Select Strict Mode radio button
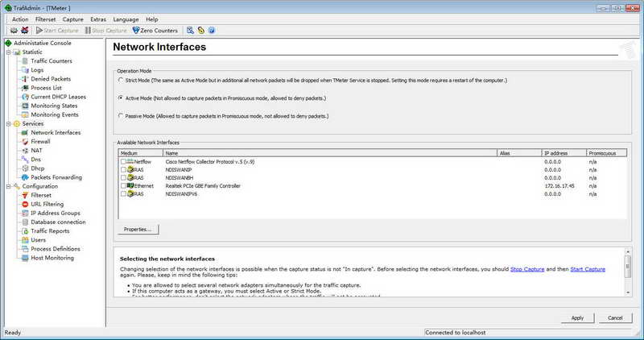 coord(121,81)
